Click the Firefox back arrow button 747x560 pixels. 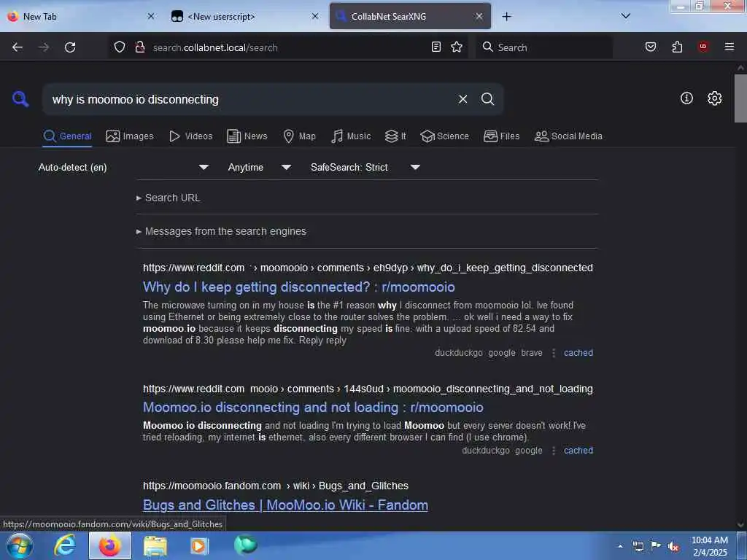point(18,47)
